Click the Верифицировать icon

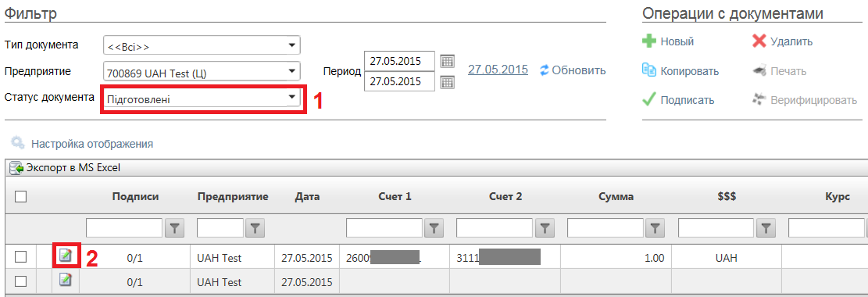pos(759,100)
